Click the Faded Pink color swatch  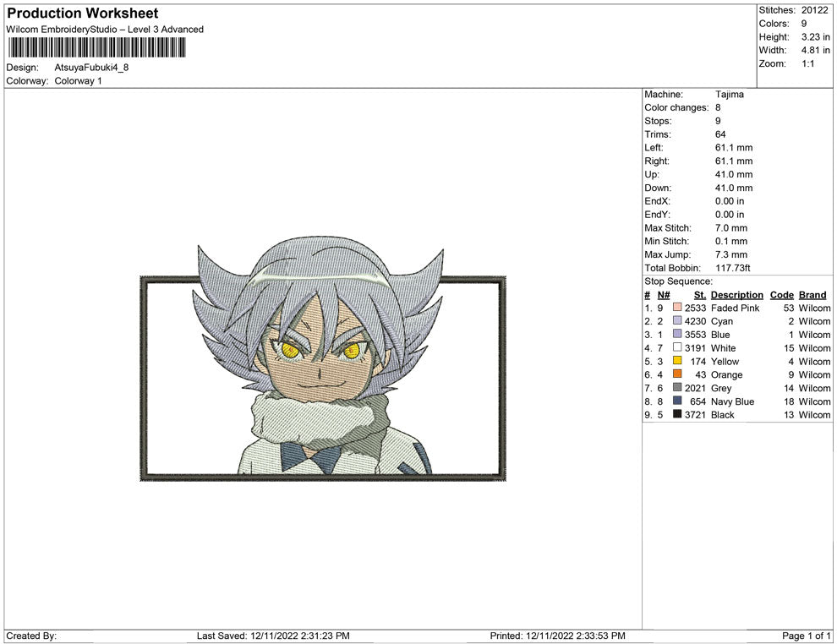pos(677,308)
